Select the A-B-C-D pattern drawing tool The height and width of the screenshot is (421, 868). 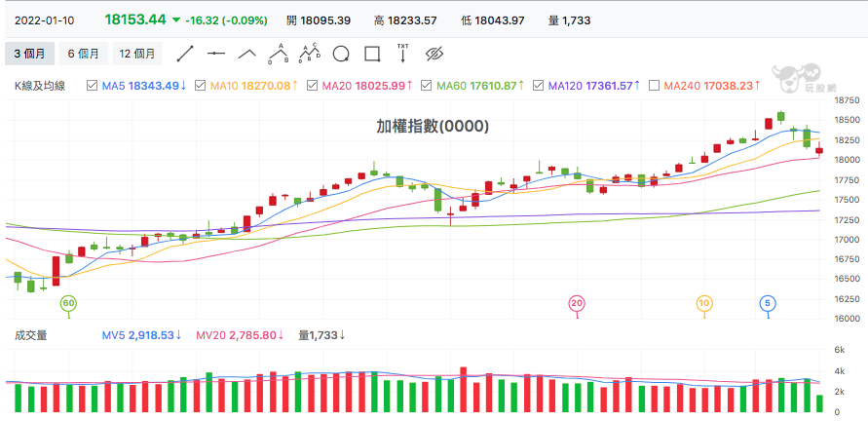point(310,54)
